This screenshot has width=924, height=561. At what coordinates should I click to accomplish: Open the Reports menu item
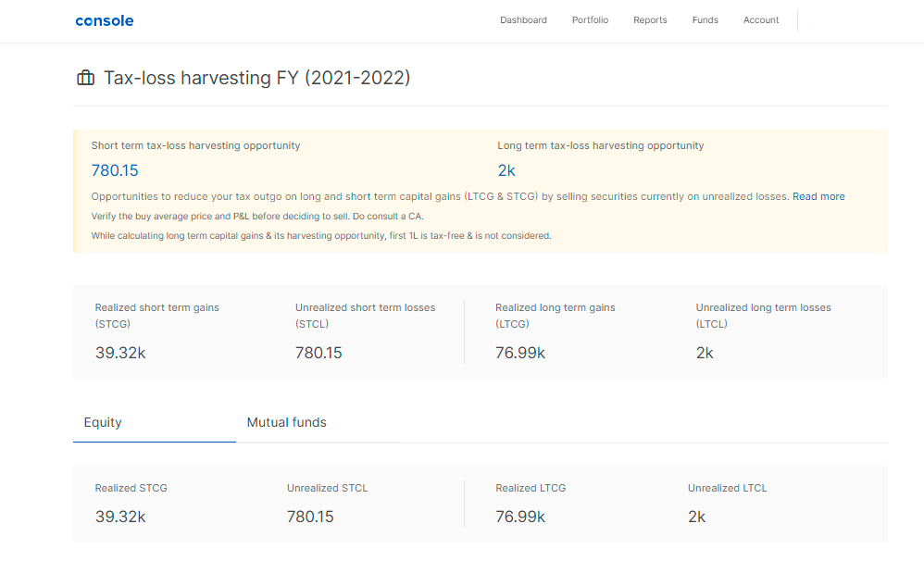(650, 20)
